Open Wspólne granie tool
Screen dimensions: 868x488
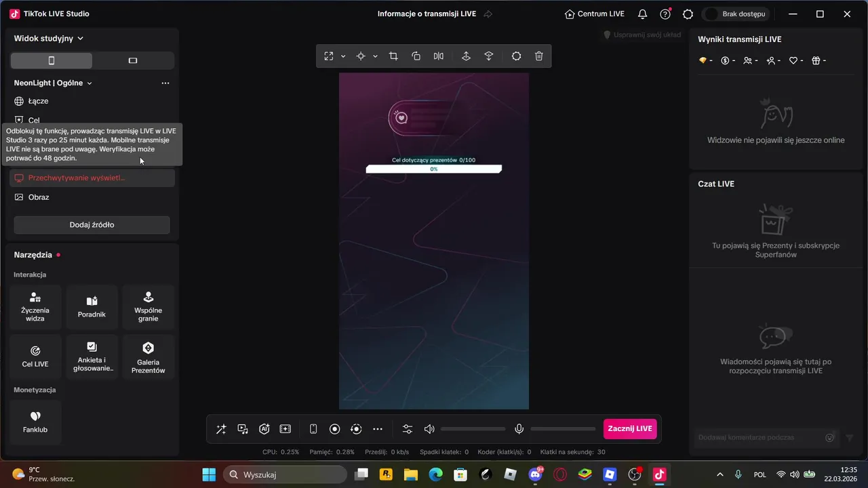tap(149, 307)
